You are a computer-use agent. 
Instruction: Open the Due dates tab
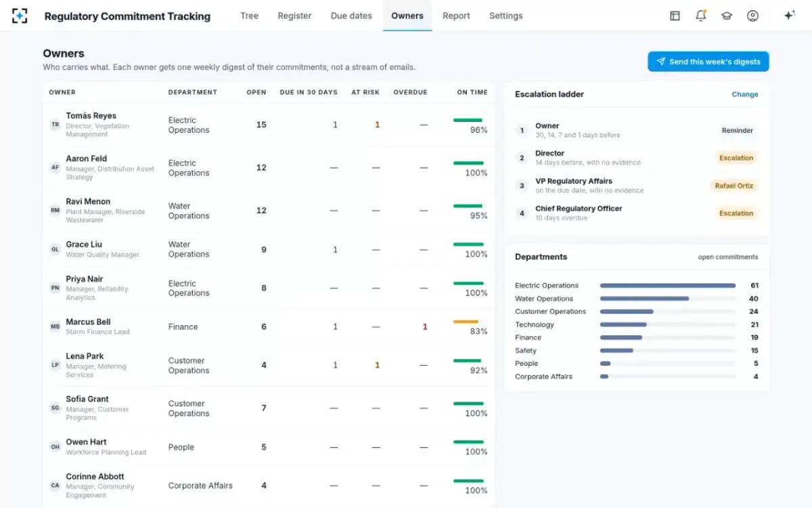point(351,16)
